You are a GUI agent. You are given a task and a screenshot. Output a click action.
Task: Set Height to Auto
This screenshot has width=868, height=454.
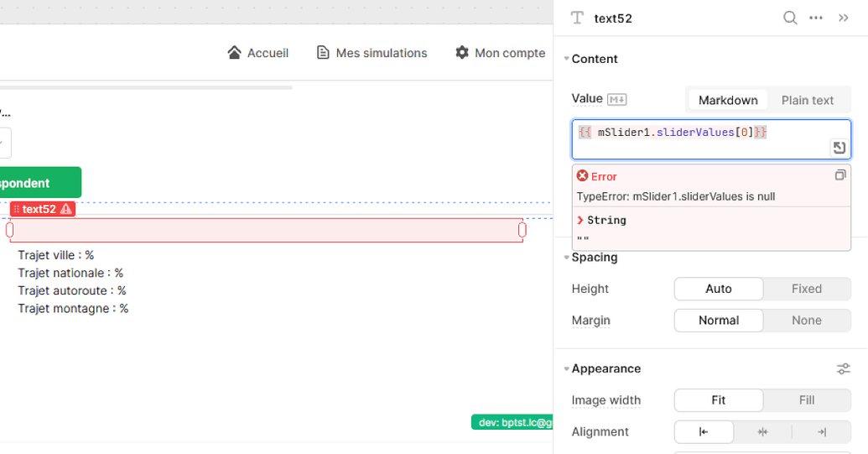719,289
